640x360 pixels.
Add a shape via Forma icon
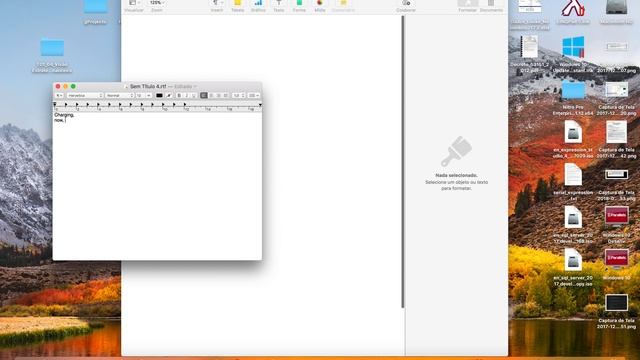299,3
